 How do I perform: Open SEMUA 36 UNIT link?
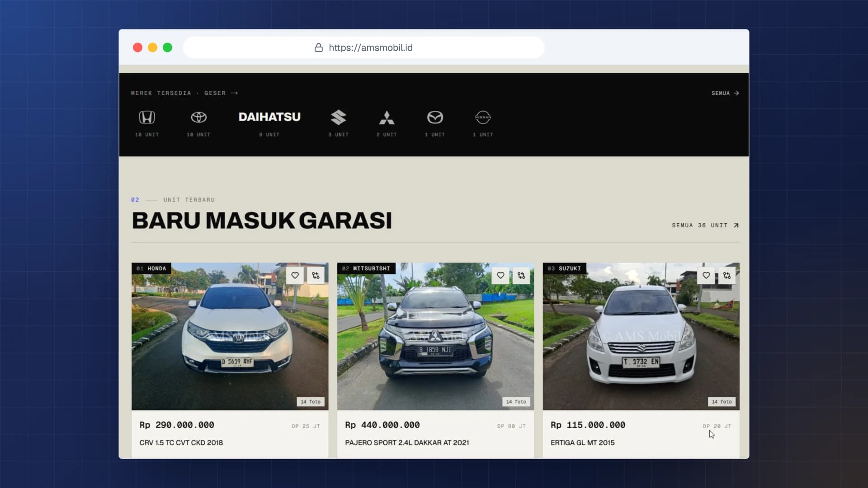pyautogui.click(x=705, y=225)
